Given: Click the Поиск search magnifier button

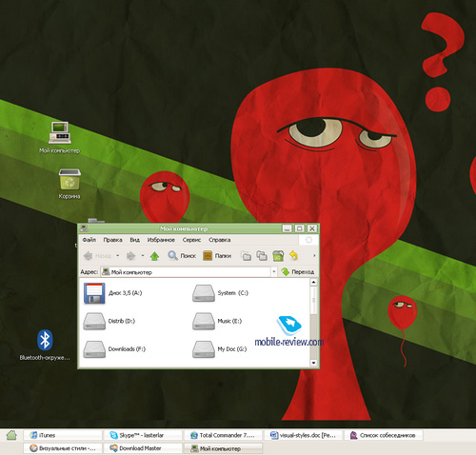Looking at the screenshot, I should point(182,256).
